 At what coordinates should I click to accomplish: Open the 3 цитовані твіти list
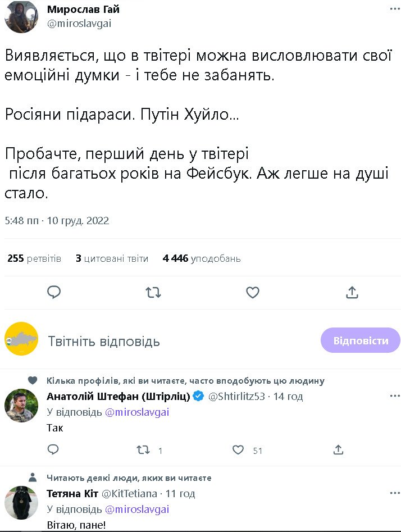click(x=112, y=258)
